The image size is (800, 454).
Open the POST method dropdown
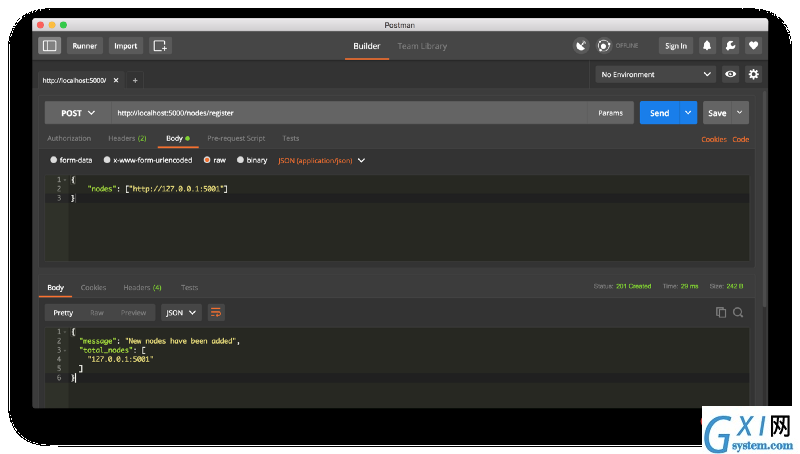click(78, 113)
